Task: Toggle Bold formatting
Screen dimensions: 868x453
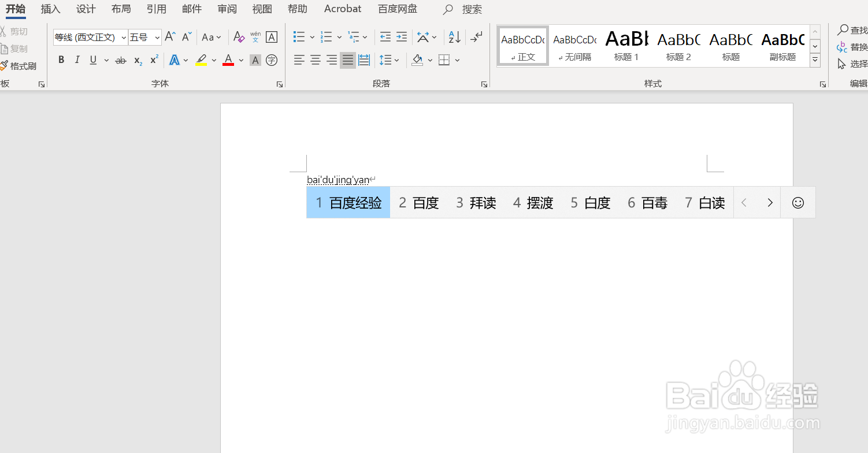Action: click(61, 60)
